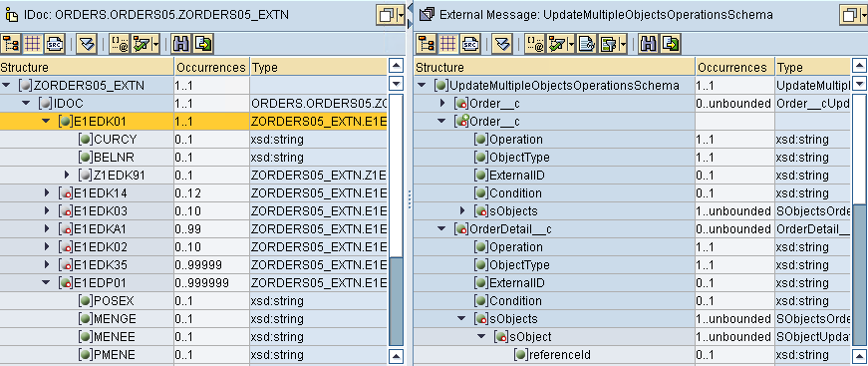
Task: Select the BELNR field row
Action: click(x=193, y=158)
